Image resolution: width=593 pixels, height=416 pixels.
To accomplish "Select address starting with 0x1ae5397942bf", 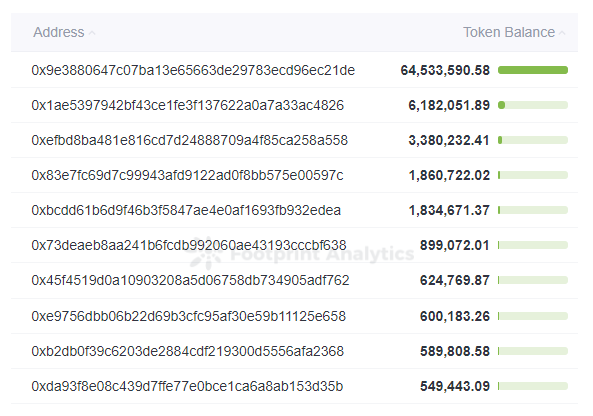I will pos(188,105).
